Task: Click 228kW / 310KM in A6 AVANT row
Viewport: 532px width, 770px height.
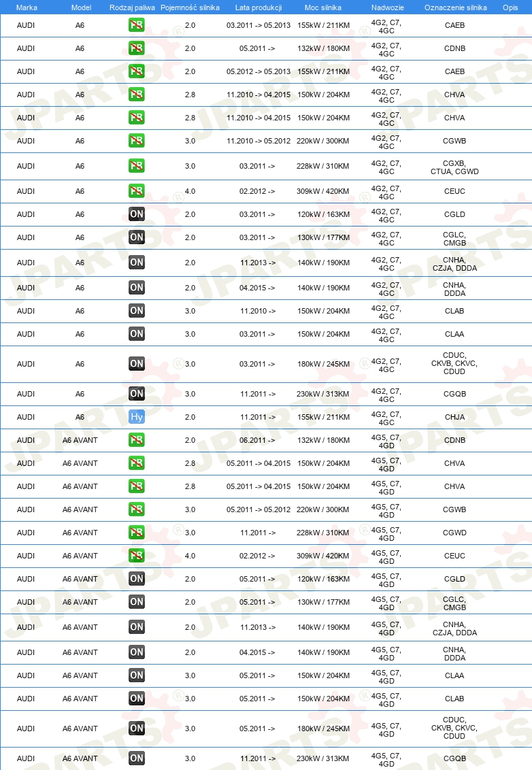Action: 322,533
